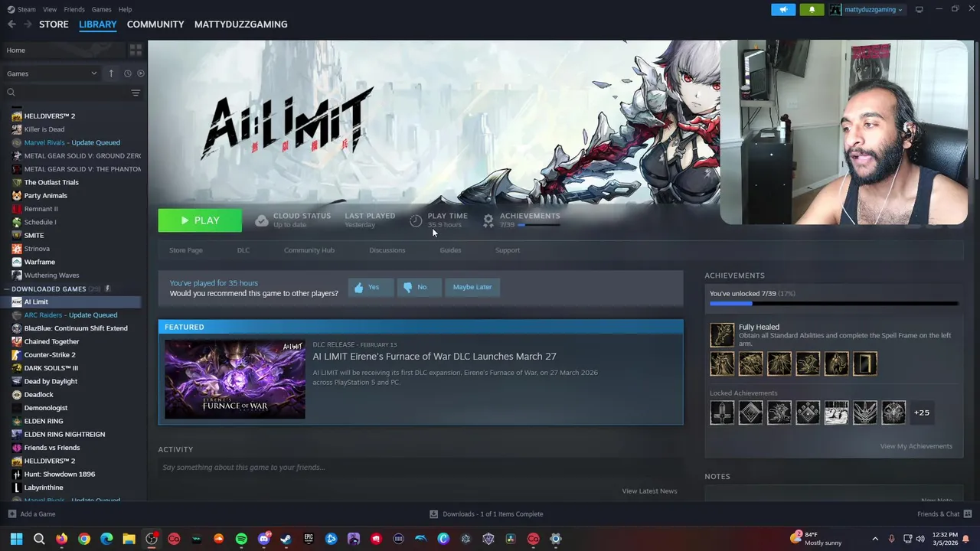Viewport: 980px width, 551px height.
Task: Toggle recent activity clock filter
Action: (128, 73)
